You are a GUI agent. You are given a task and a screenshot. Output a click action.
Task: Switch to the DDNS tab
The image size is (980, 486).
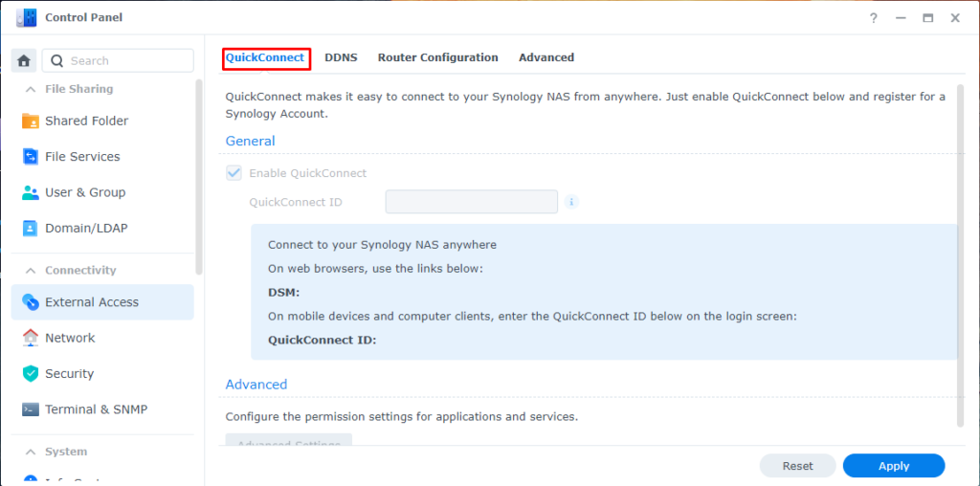click(341, 57)
